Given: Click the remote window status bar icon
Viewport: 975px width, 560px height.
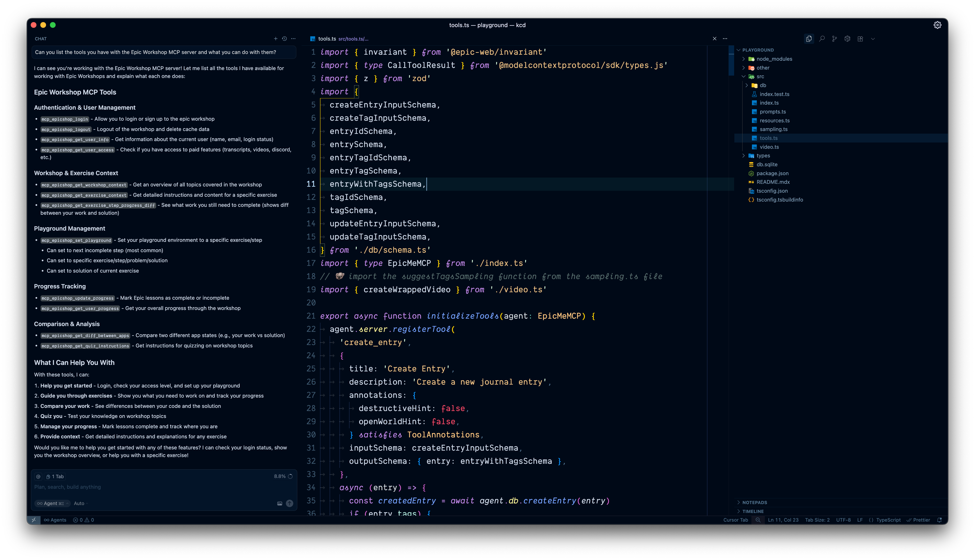Looking at the screenshot, I should [34, 520].
